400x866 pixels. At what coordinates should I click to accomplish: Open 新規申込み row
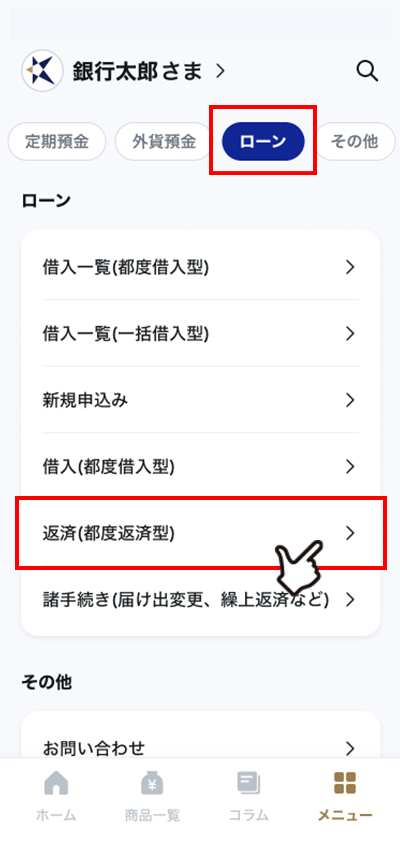[201, 400]
